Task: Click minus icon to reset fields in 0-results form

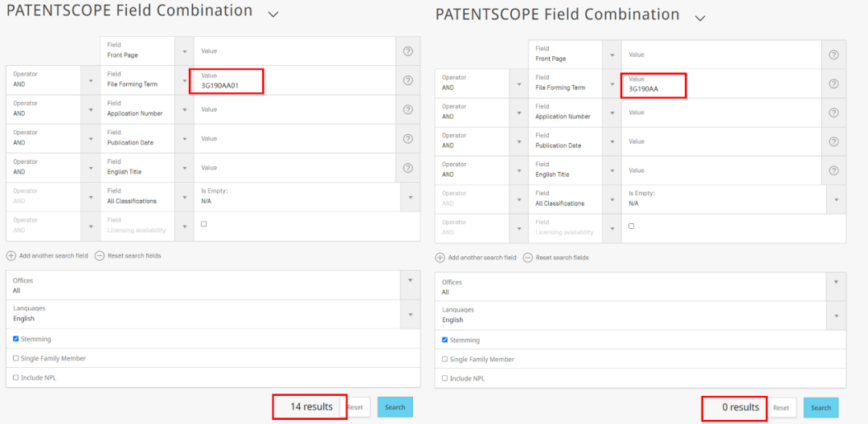Action: 528,258
